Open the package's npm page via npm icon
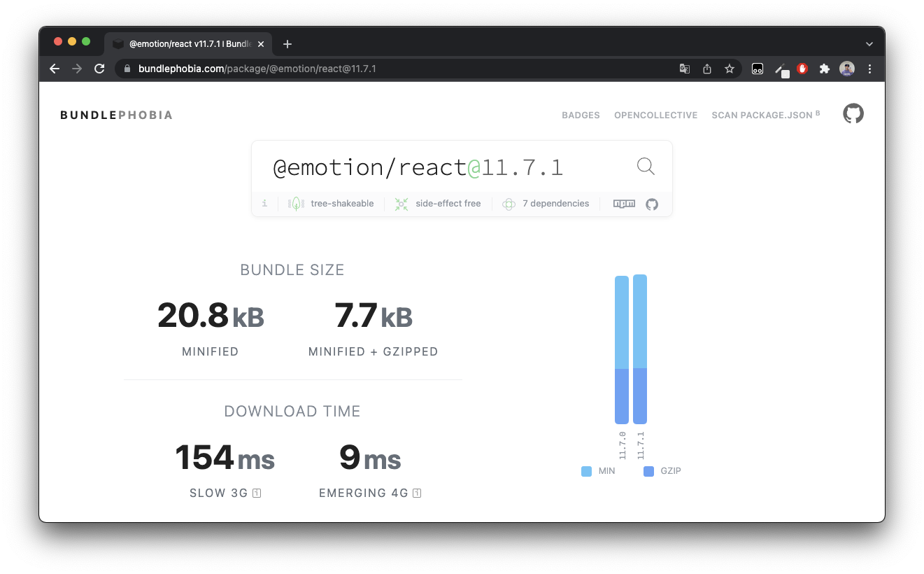Image resolution: width=924 pixels, height=574 pixels. click(x=623, y=204)
